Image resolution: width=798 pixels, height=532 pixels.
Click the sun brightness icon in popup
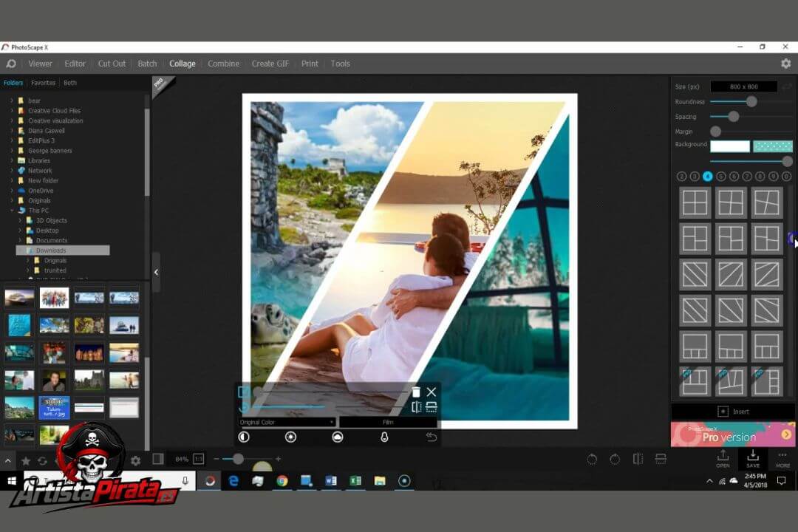(290, 437)
